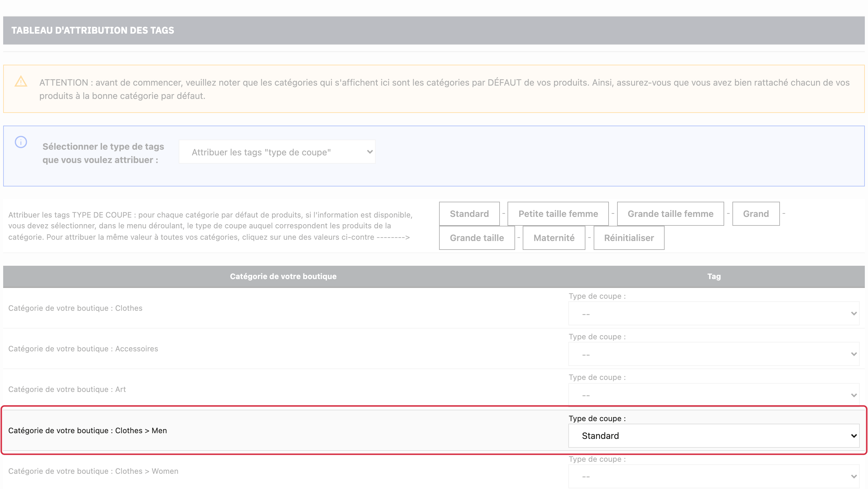
Task: Click the Catégorie de votre boutique column header
Action: point(283,276)
